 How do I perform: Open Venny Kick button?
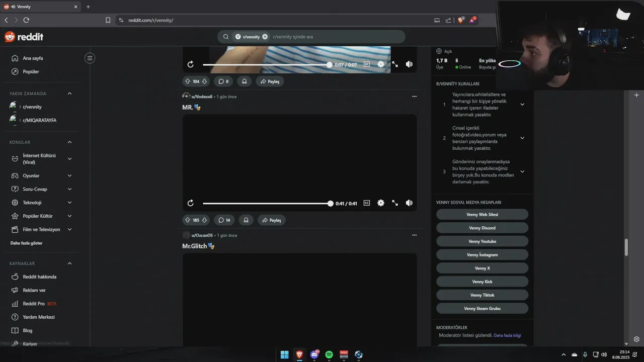482,282
